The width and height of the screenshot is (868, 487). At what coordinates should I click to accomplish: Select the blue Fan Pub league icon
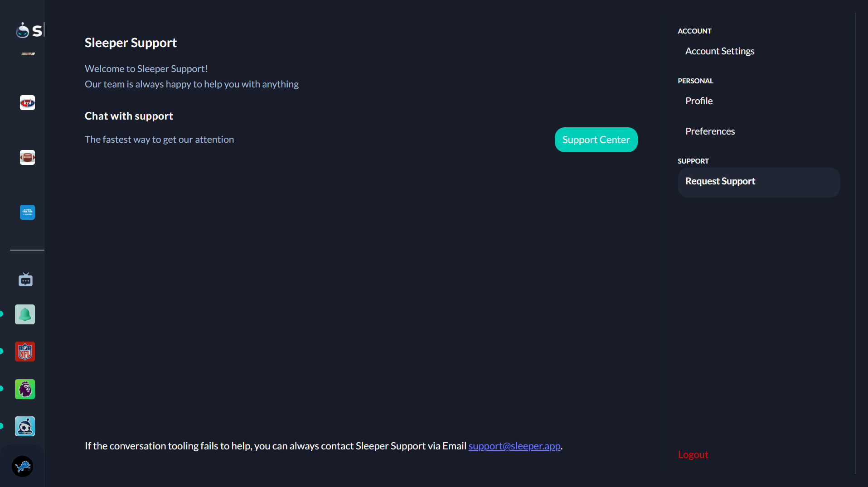27,212
